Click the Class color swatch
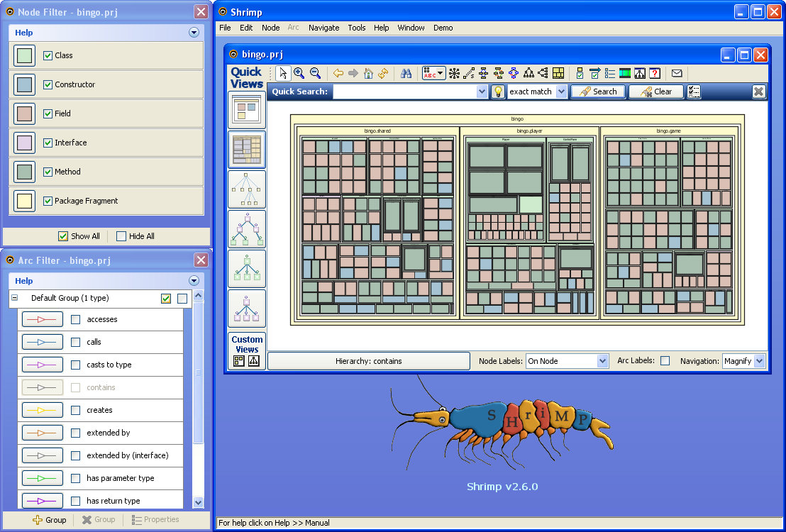The height and width of the screenshot is (532, 786). [x=25, y=55]
